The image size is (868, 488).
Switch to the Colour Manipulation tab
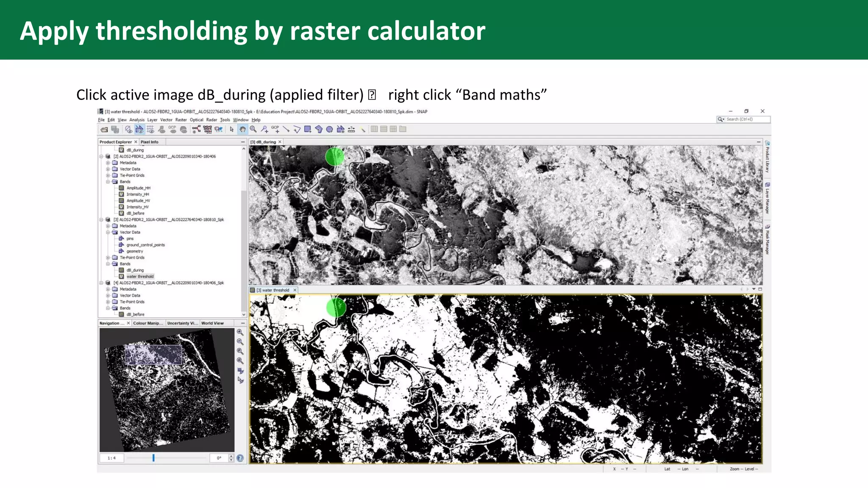point(148,323)
